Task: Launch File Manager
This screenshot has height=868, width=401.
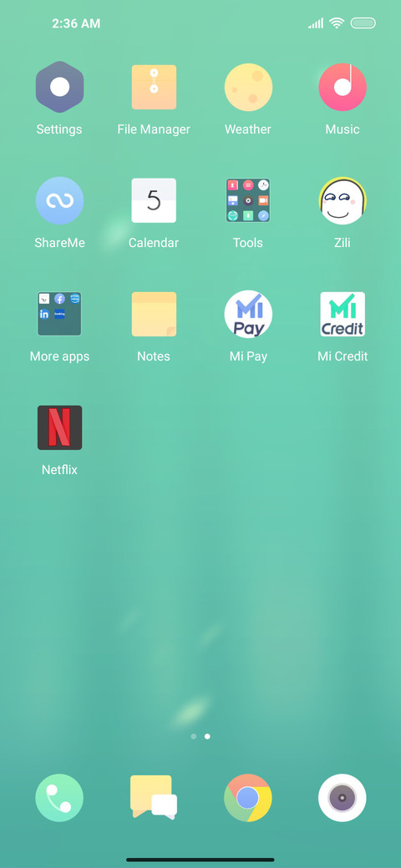Action: (154, 87)
